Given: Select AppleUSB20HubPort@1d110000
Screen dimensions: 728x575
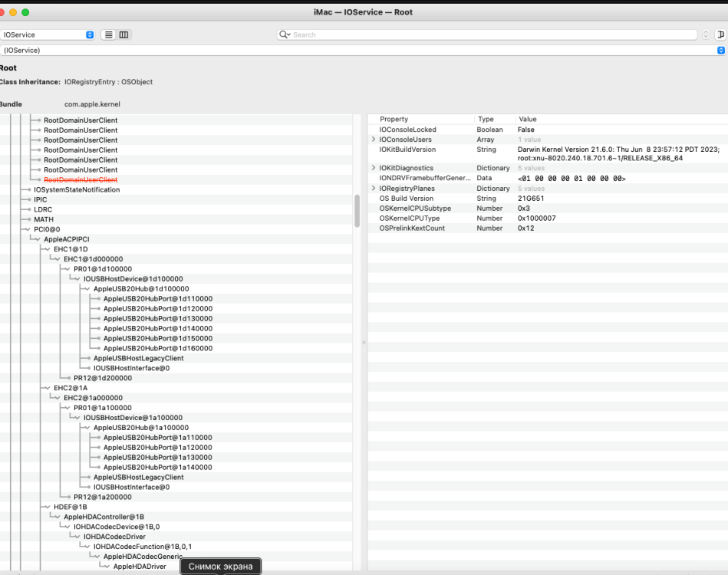Looking at the screenshot, I should [x=158, y=299].
